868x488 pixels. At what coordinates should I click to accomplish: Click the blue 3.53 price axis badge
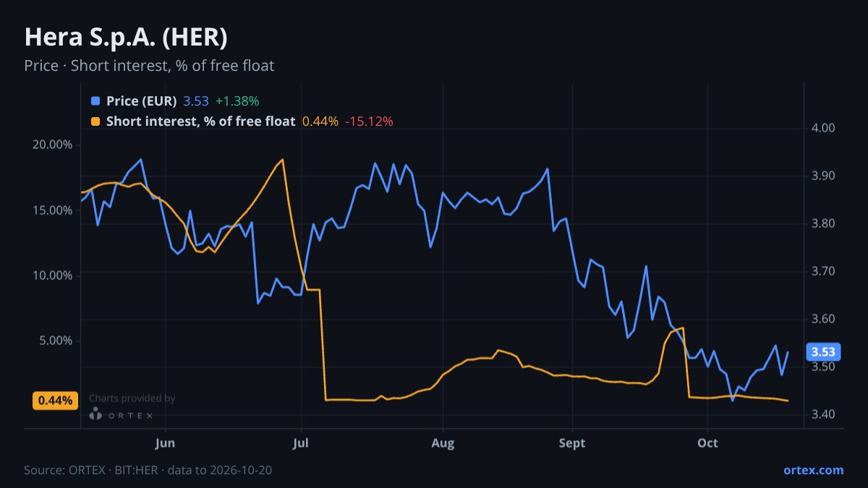823,352
